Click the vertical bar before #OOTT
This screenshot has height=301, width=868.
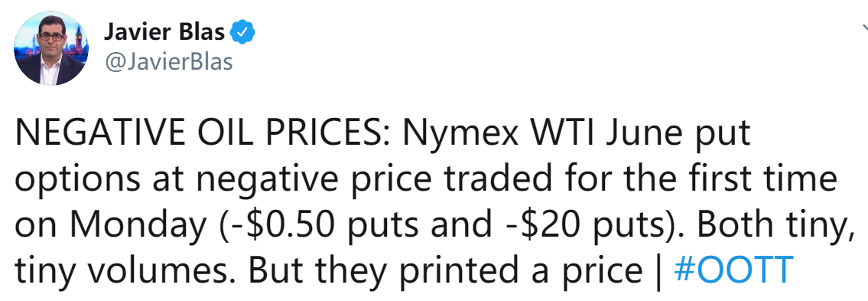click(658, 271)
